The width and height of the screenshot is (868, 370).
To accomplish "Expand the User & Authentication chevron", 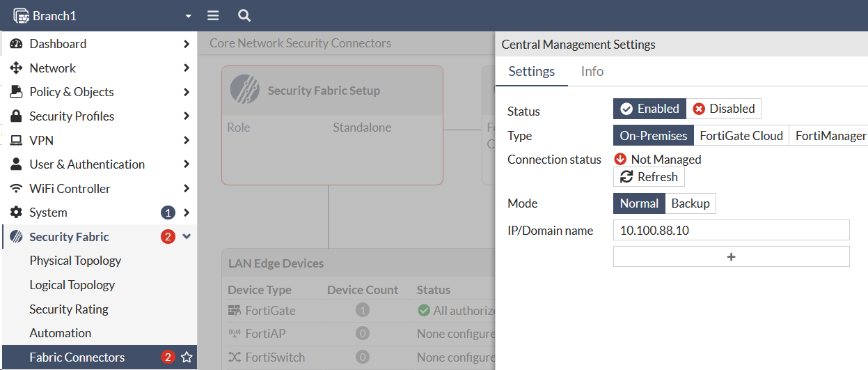I will click(186, 164).
